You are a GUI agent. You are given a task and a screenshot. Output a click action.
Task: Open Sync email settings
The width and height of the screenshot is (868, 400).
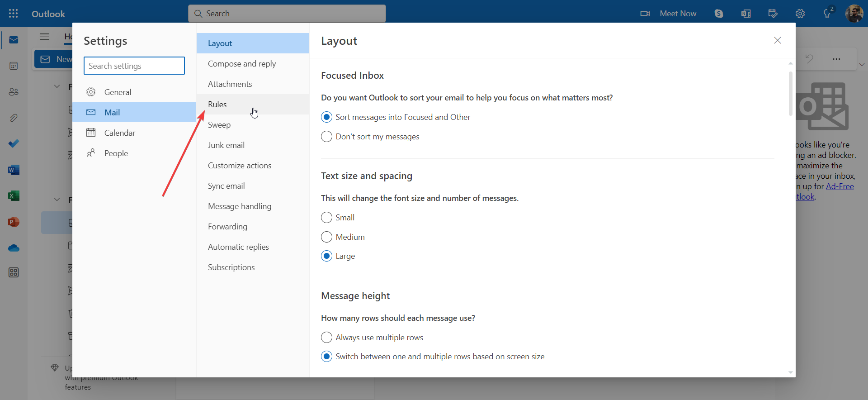point(253,186)
